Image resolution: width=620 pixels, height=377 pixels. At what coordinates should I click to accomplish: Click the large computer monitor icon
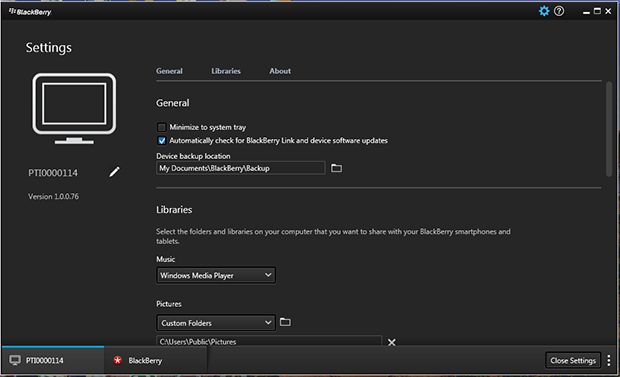click(74, 108)
